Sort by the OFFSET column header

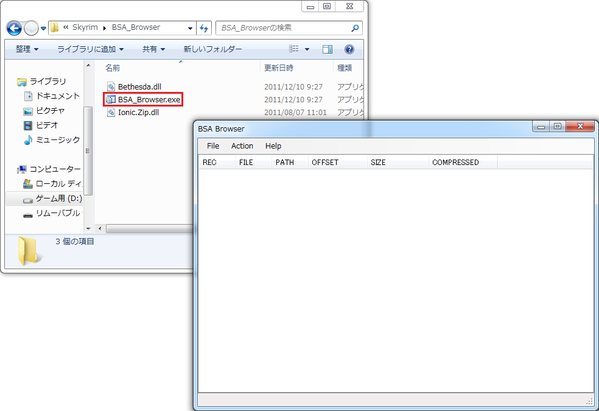337,162
